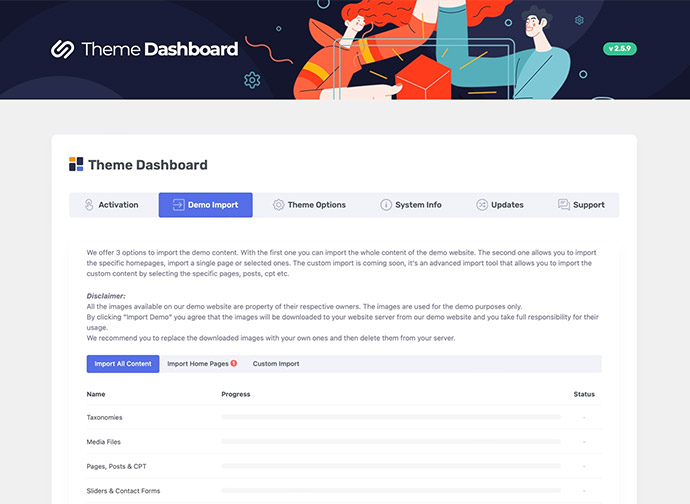Click the Sliders & Contact Forms row label
690x504 pixels.
point(123,491)
